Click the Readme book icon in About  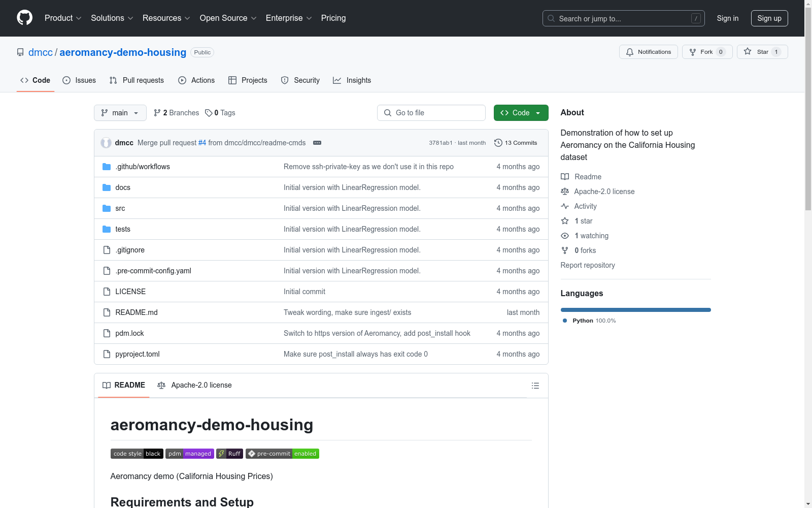click(565, 177)
